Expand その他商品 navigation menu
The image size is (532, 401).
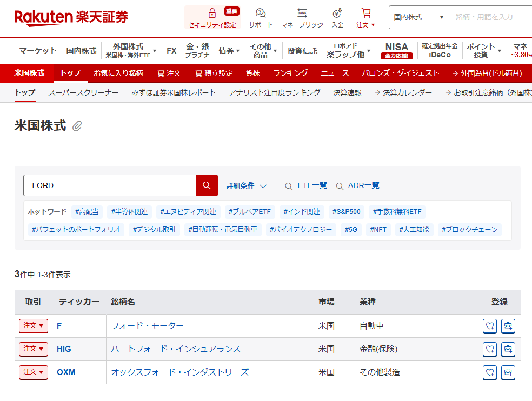263,51
